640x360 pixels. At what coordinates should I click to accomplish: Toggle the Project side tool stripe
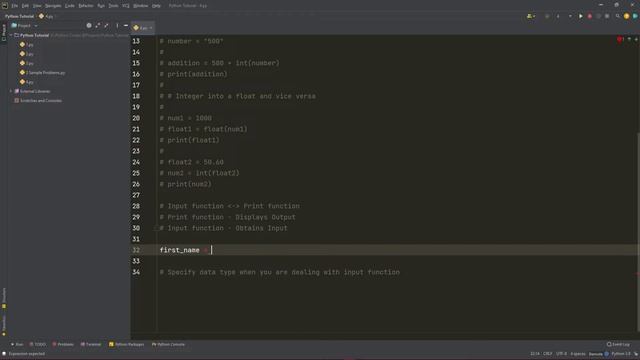[4, 33]
